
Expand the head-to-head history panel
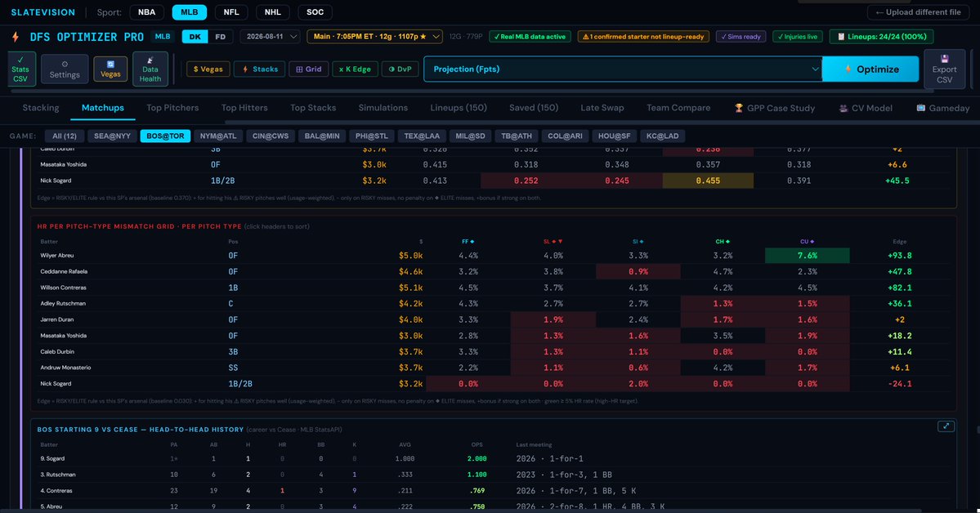pos(946,426)
